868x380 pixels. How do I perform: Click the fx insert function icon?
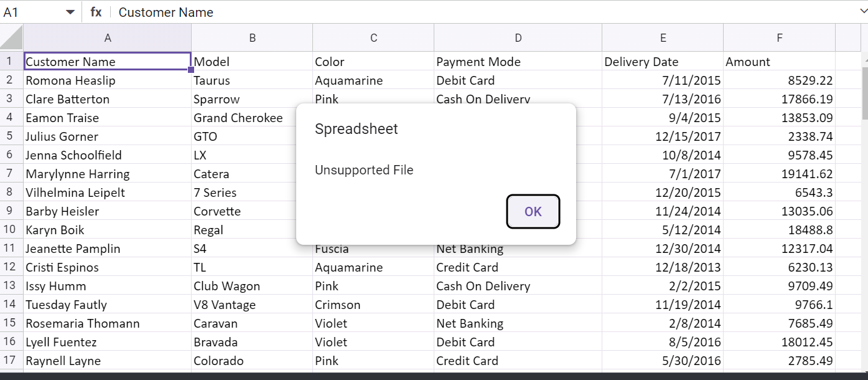(x=96, y=12)
